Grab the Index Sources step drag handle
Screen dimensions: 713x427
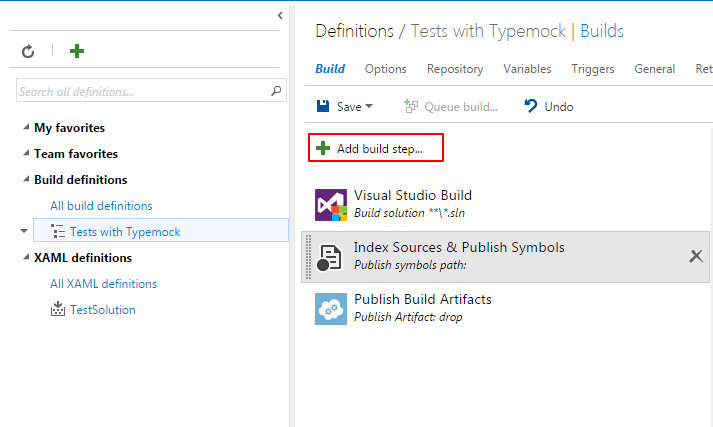pos(308,257)
